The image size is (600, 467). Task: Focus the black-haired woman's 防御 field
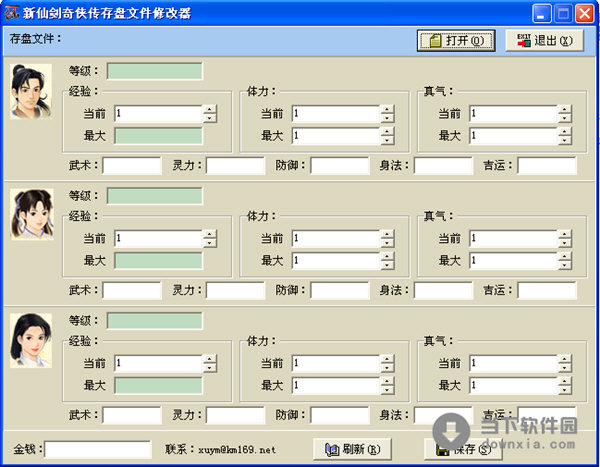click(x=339, y=415)
